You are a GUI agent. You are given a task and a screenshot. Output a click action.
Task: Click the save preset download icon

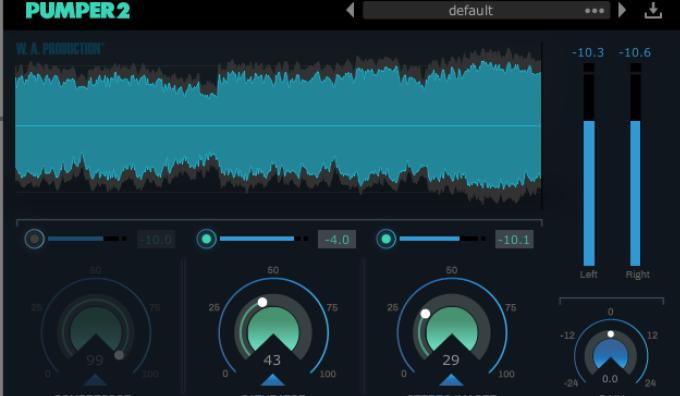[653, 11]
